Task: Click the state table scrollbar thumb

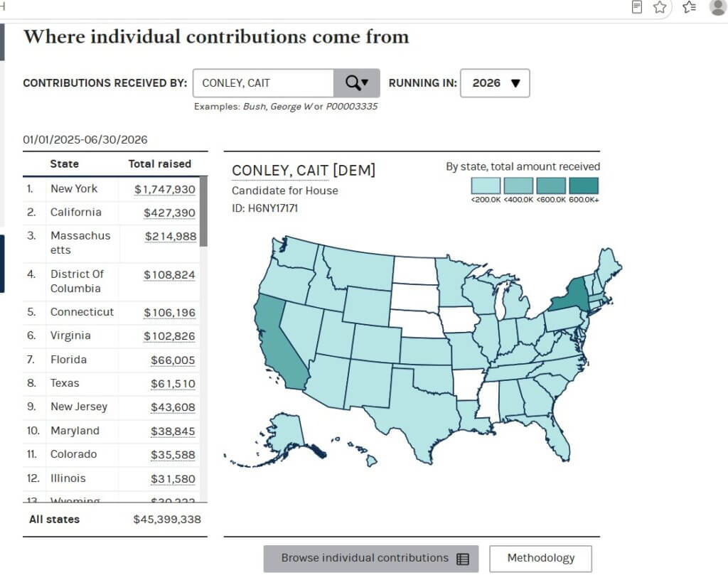Action: 203,211
